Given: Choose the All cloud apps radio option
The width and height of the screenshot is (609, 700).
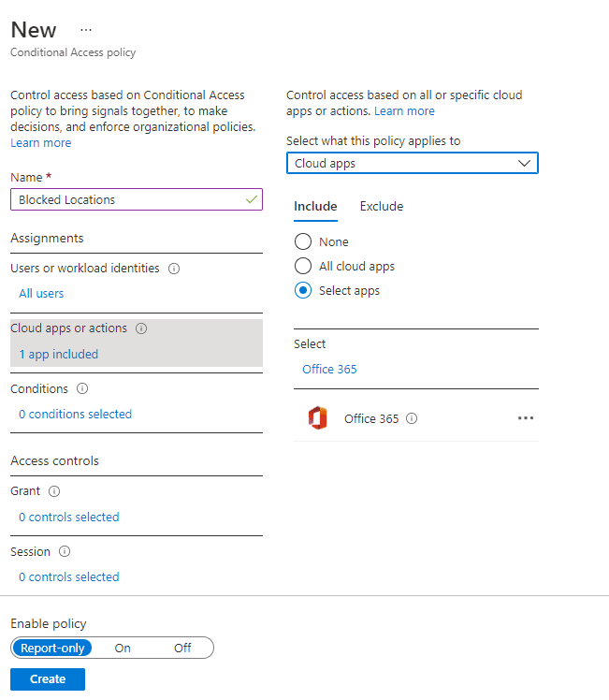Looking at the screenshot, I should 303,267.
